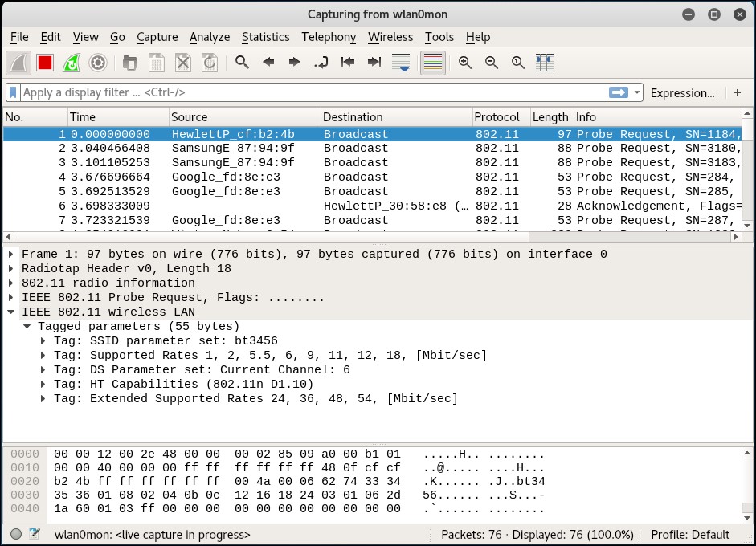The height and width of the screenshot is (546, 756).
Task: Open the View menu
Action: click(x=86, y=37)
